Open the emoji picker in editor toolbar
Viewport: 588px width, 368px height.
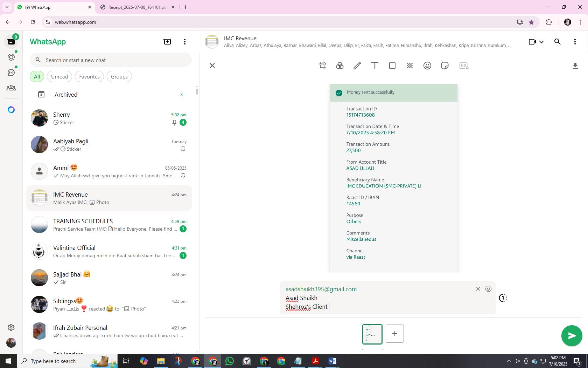(427, 66)
